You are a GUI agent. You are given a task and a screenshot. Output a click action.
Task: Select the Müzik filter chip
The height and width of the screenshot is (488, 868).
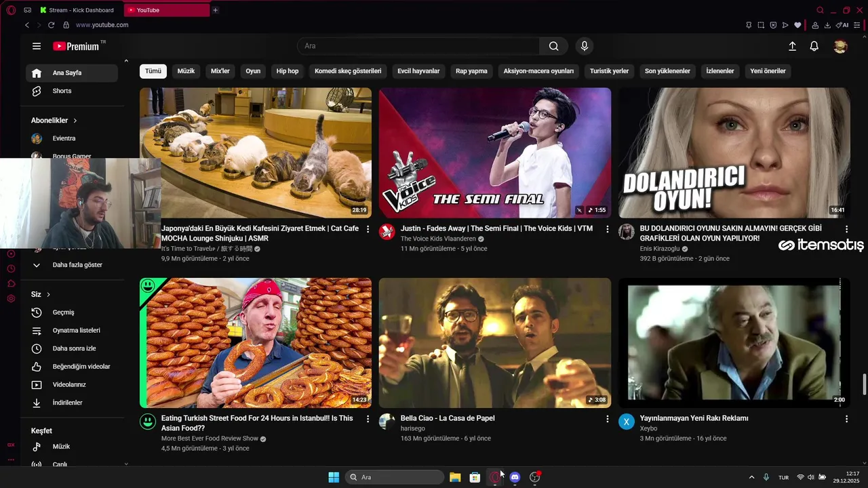point(186,71)
